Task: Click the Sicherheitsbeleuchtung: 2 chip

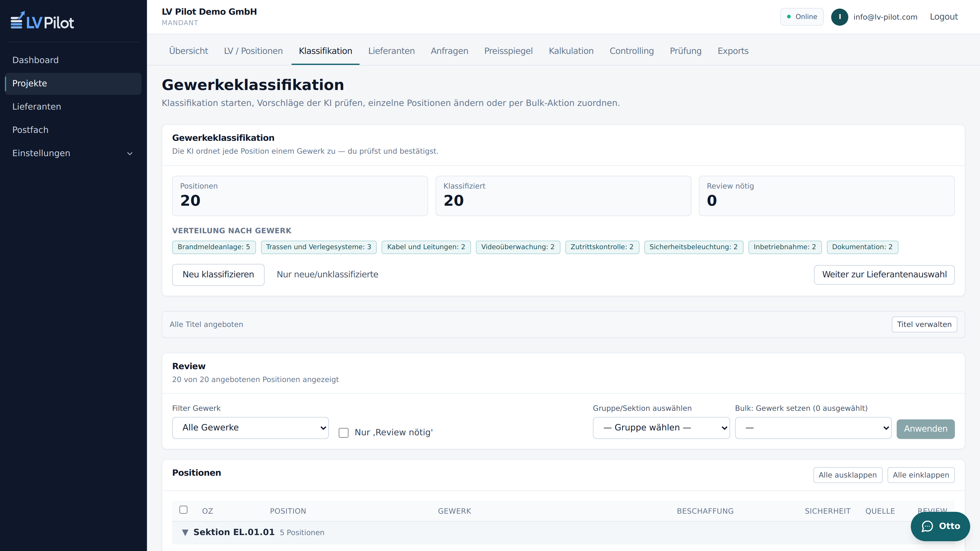Action: [x=694, y=247]
